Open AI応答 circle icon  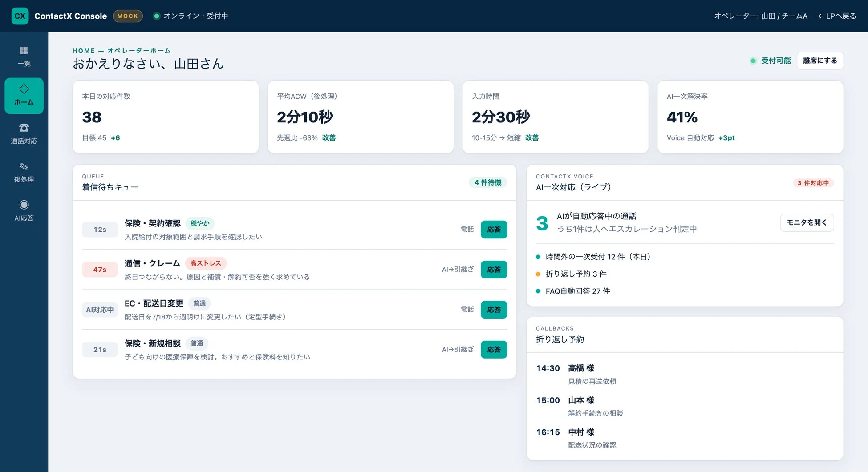pyautogui.click(x=24, y=205)
